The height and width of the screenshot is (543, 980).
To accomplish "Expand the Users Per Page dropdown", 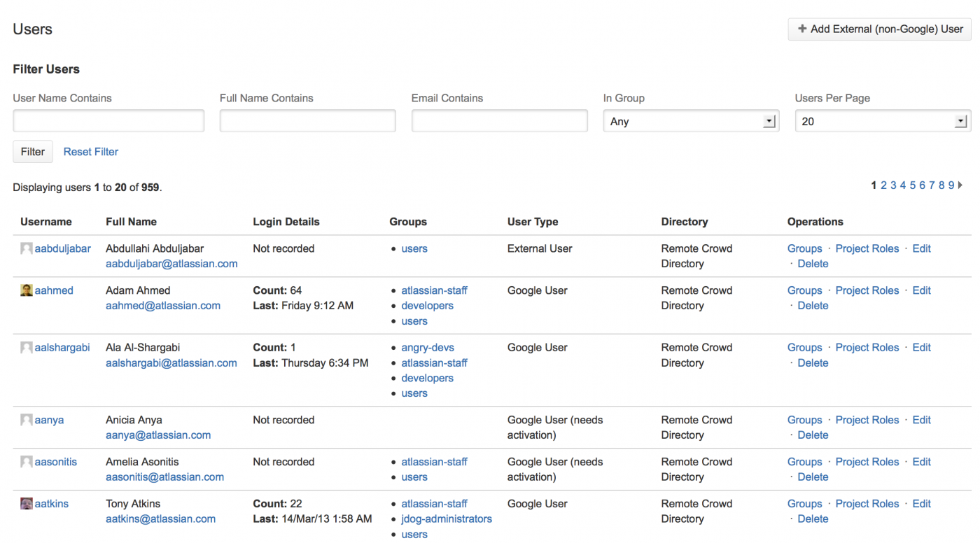I will point(882,121).
